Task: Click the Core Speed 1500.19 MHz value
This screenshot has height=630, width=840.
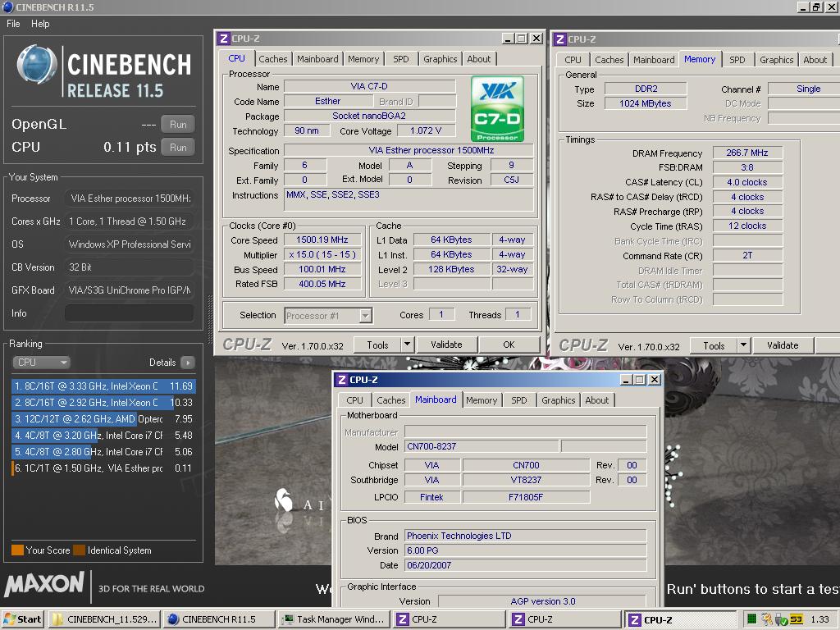Action: [322, 240]
